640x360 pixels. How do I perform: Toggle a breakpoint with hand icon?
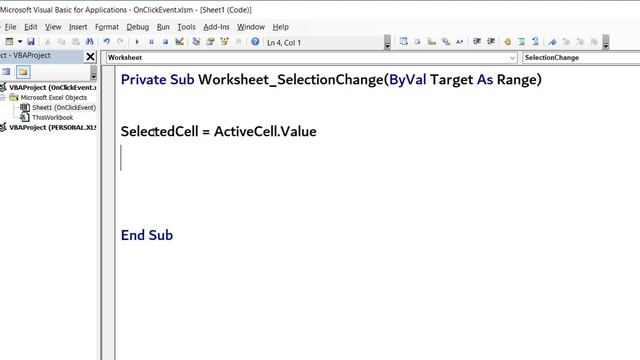(x=507, y=42)
